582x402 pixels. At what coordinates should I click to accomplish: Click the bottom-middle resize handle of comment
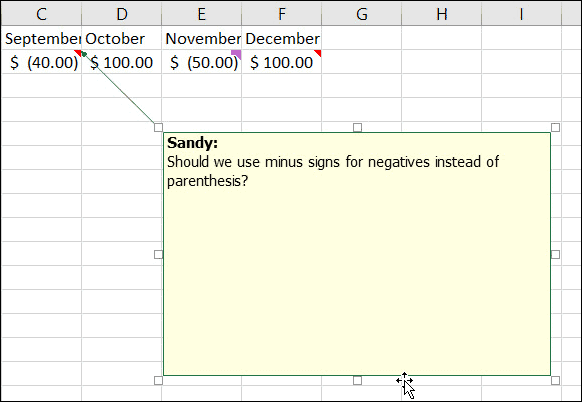[357, 380]
